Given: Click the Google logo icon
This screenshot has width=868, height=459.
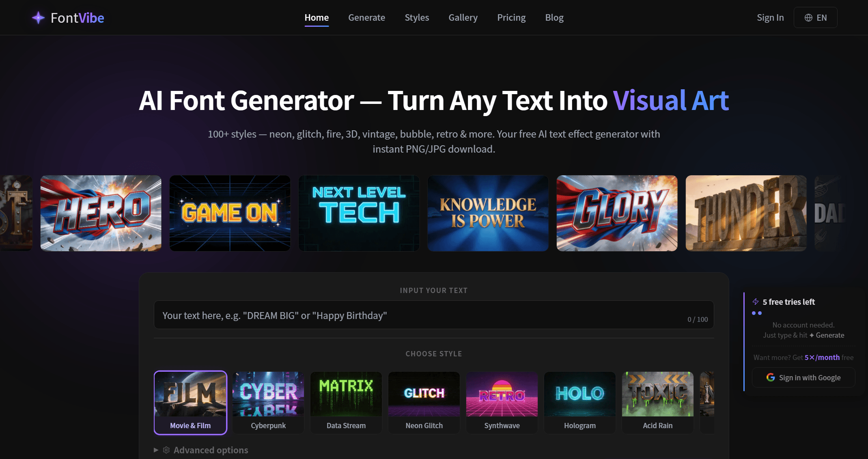Looking at the screenshot, I should [x=770, y=377].
